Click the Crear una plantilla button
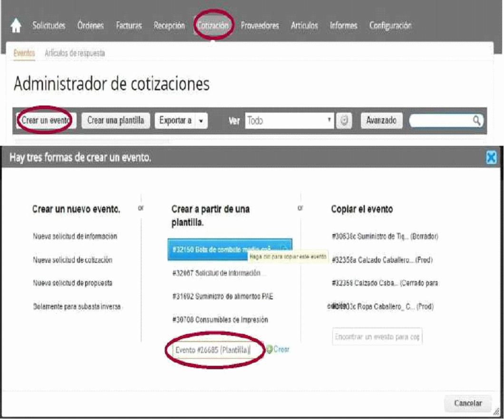The height and width of the screenshot is (420, 504). pos(116,121)
